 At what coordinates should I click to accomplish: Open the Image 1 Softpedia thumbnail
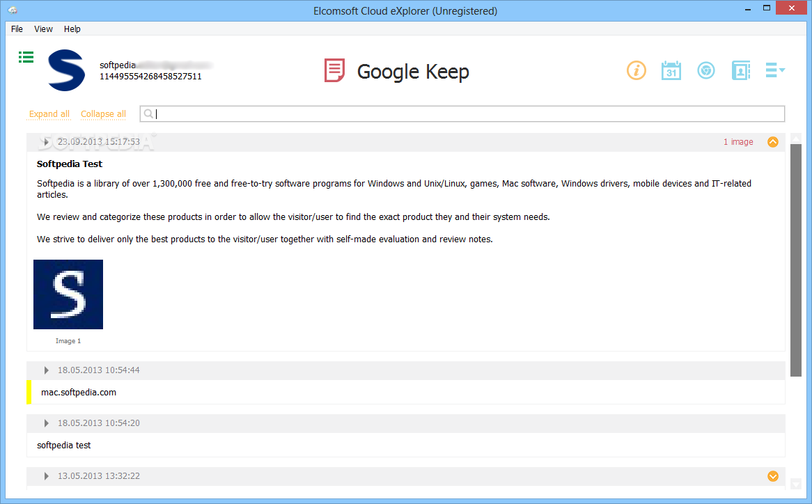(68, 294)
